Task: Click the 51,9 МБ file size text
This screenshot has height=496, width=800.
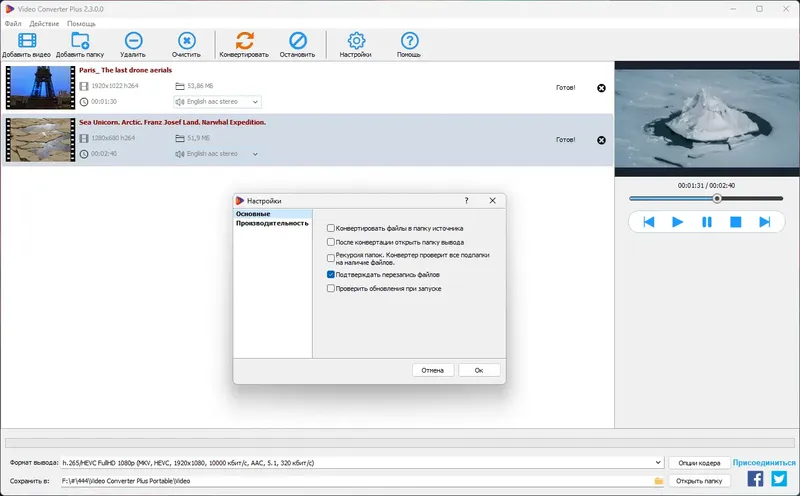Action: (198, 138)
